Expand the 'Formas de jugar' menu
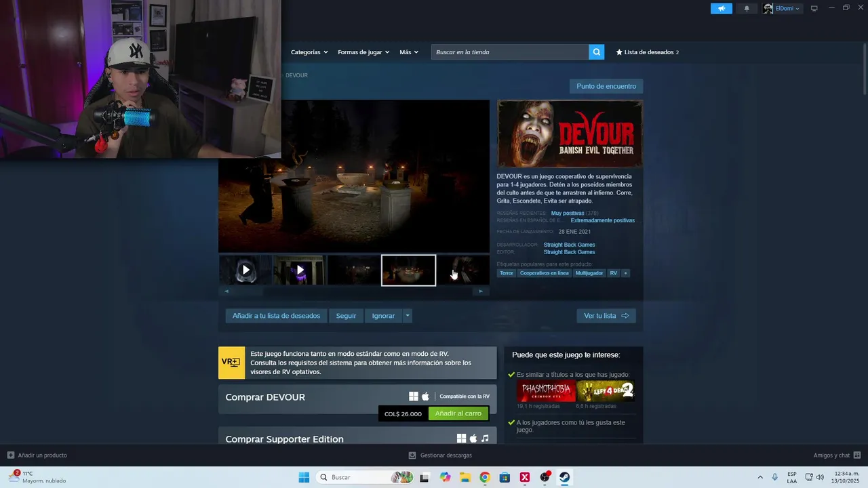Viewport: 868px width, 488px height. coord(363,52)
